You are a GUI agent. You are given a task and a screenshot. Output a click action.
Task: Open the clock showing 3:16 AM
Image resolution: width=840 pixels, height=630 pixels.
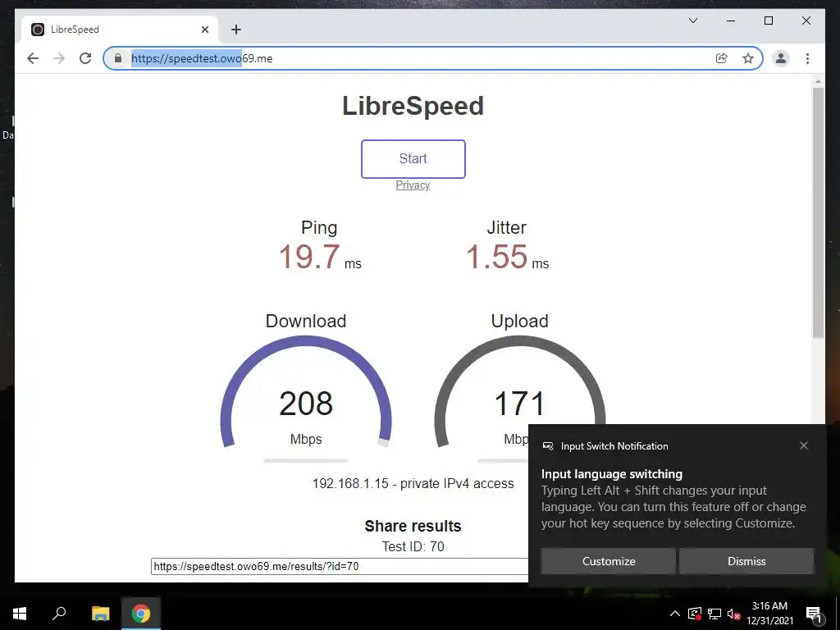769,614
